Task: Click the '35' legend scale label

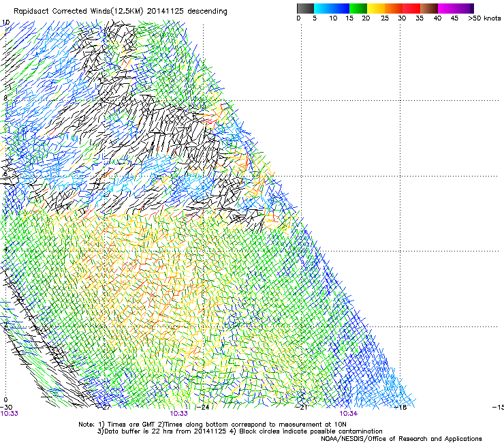Action: point(420,18)
